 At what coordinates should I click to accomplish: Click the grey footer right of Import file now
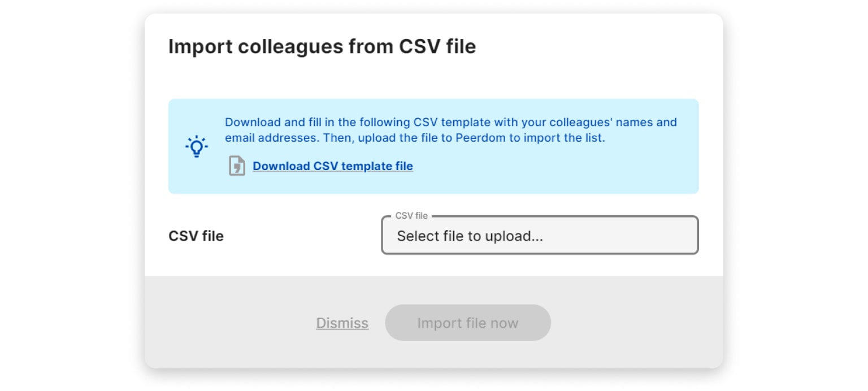[633, 323]
